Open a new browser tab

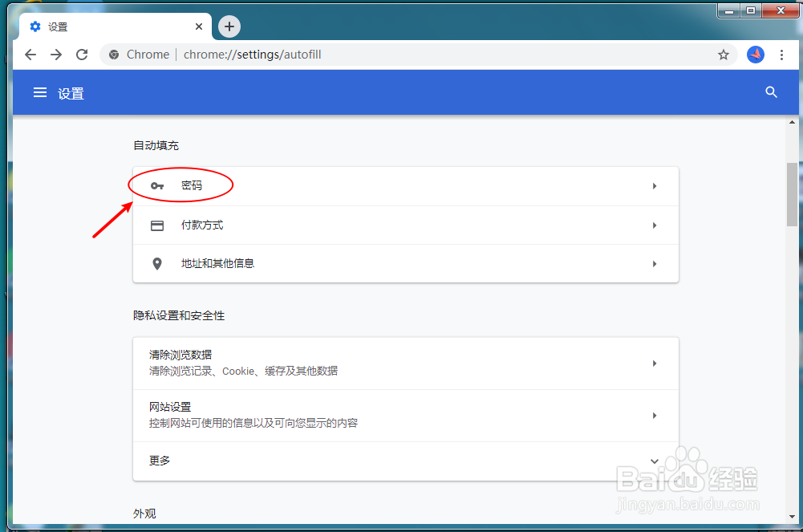click(229, 26)
